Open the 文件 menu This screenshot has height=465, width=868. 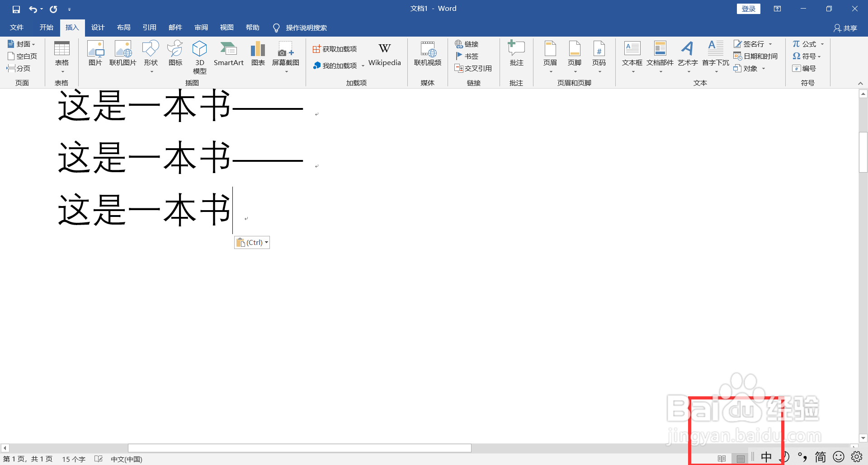(x=17, y=28)
